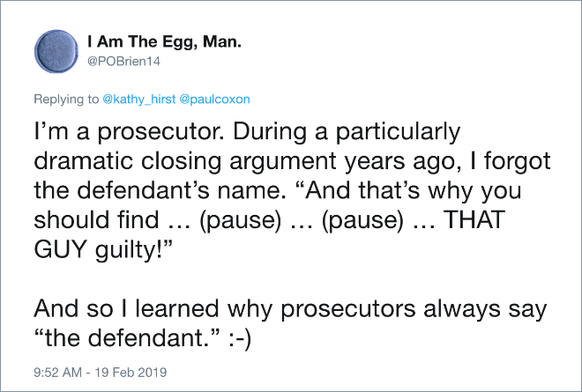Click the ":-)" smiley at the end

(x=239, y=338)
